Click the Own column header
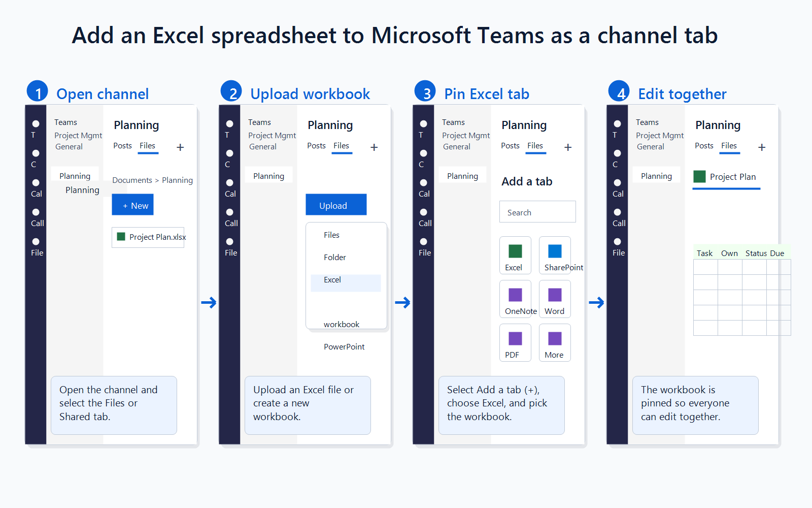This screenshot has height=508, width=812. [x=729, y=253]
